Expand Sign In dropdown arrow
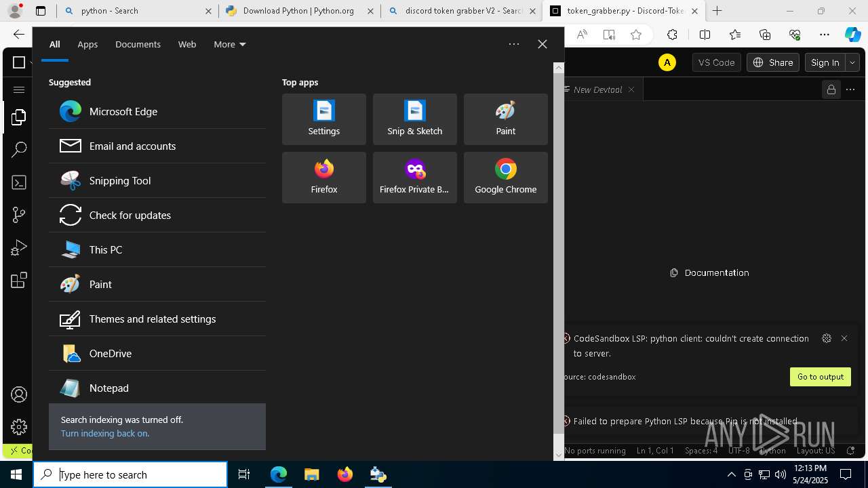The height and width of the screenshot is (488, 868). point(852,62)
